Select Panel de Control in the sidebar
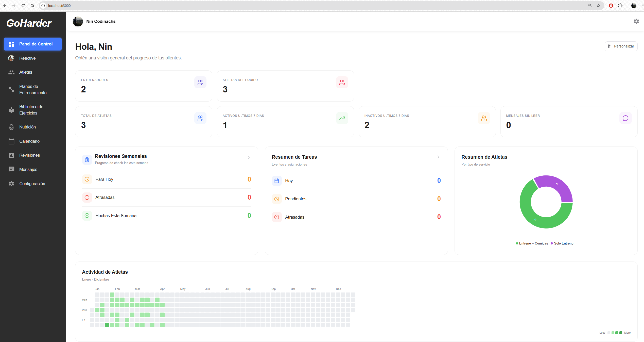The height and width of the screenshot is (342, 644). tap(33, 44)
